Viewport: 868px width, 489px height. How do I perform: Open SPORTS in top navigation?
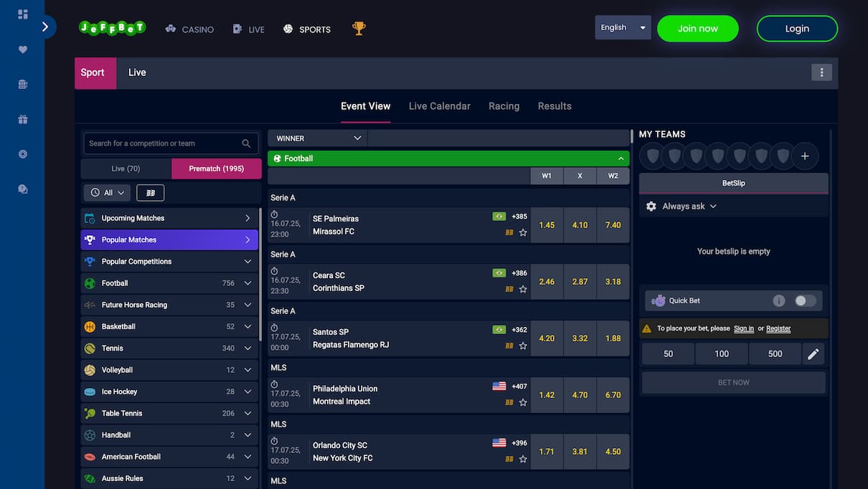tap(307, 29)
